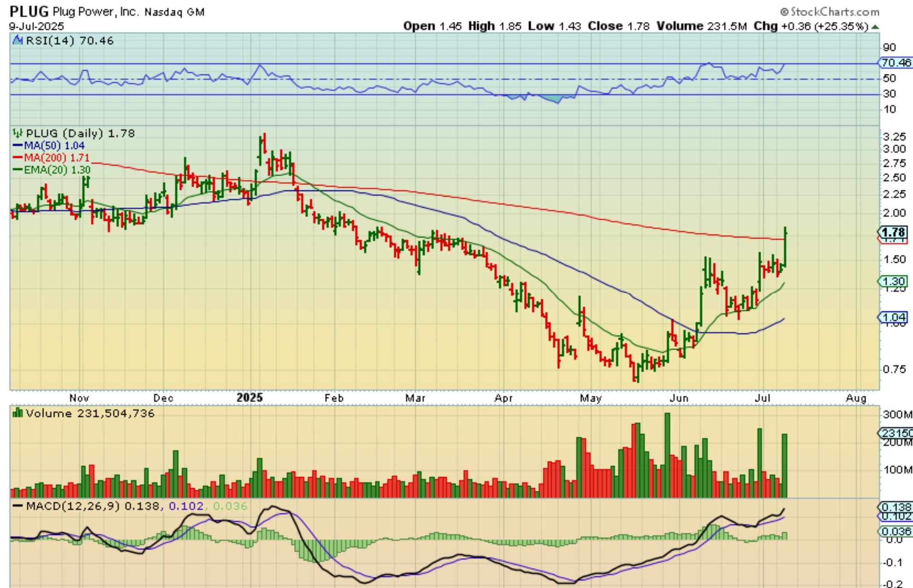The width and height of the screenshot is (913, 588).
Task: Click the MACD black line legend marker
Action: (x=17, y=506)
